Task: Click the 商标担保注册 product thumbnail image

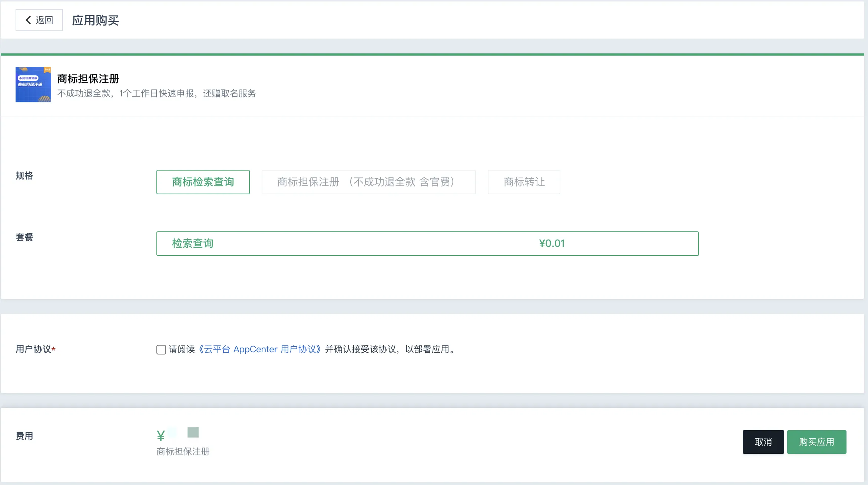Action: [33, 85]
